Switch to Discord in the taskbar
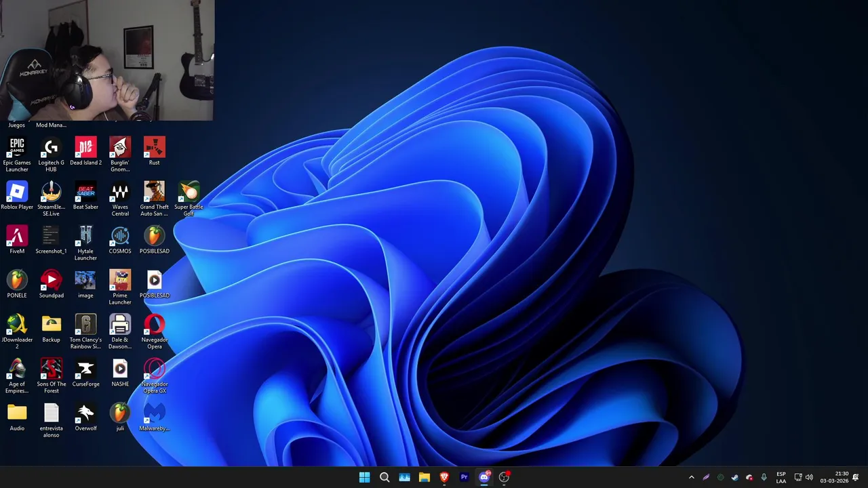Screen dimensions: 868x488 click(484, 477)
